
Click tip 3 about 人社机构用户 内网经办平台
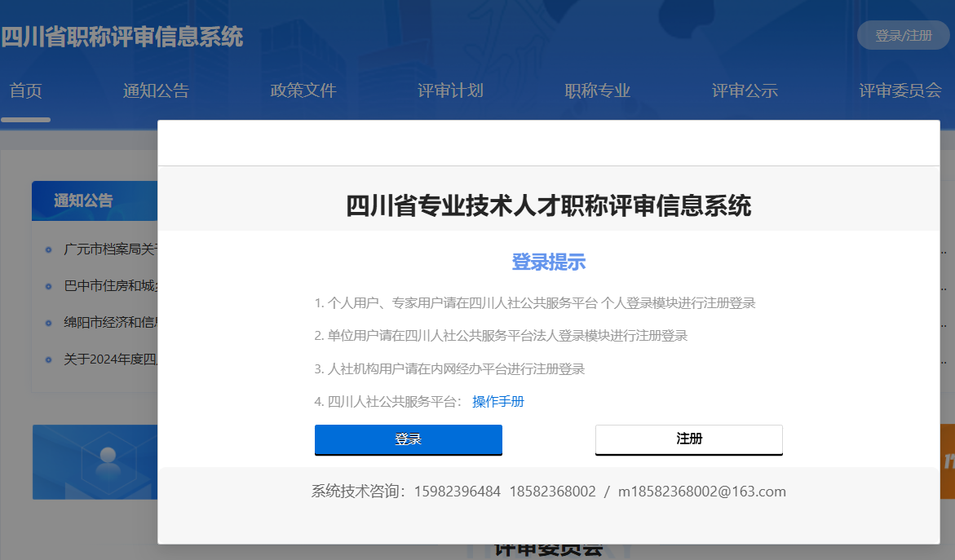(449, 369)
